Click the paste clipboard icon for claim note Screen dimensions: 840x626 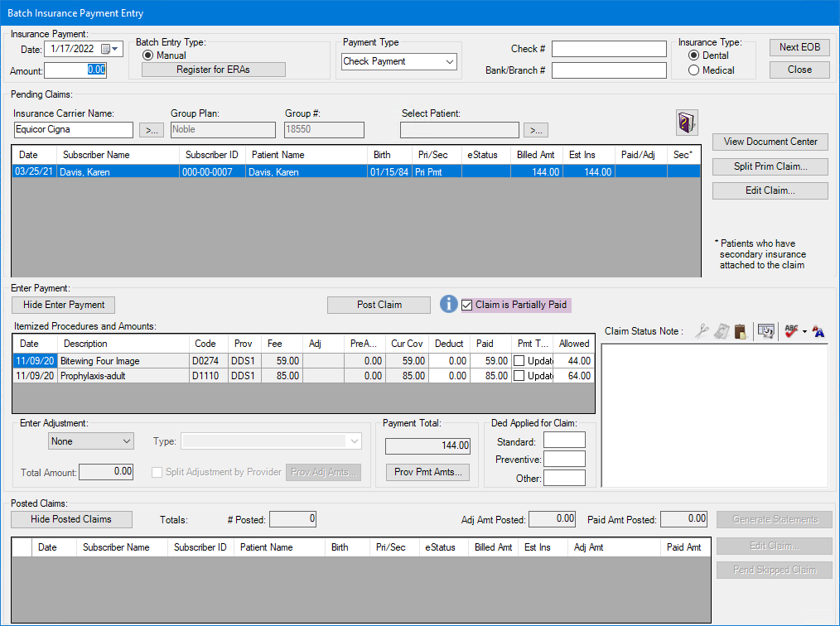(x=740, y=331)
